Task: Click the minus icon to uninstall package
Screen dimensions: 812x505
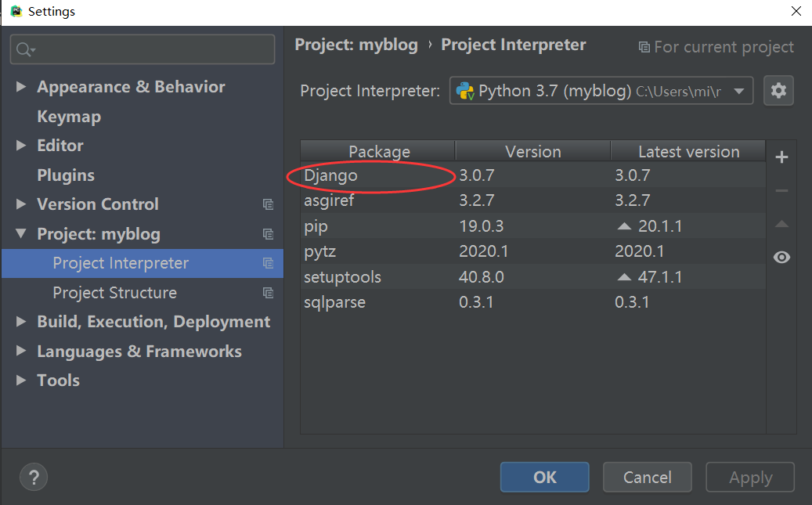Action: tap(781, 191)
